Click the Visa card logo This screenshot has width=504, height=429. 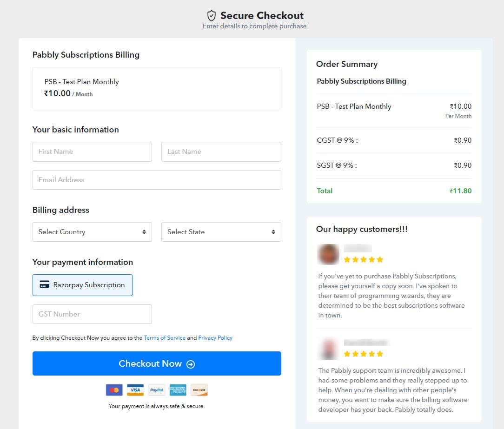[135, 390]
